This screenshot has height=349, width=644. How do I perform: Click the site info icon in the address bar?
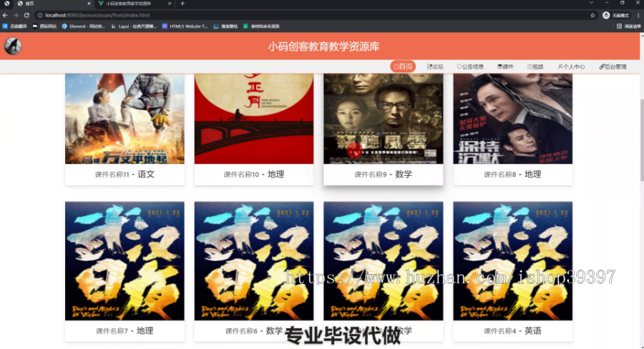[x=40, y=15]
